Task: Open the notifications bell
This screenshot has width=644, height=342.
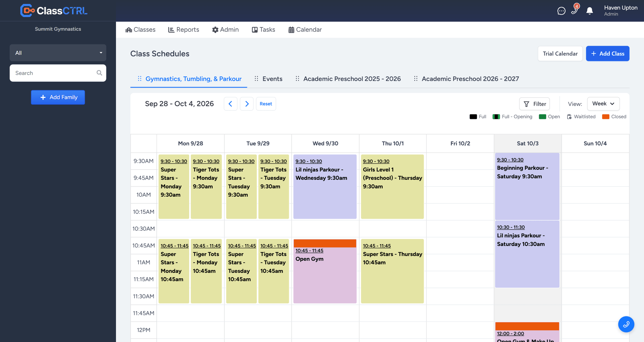Action: coord(589,11)
